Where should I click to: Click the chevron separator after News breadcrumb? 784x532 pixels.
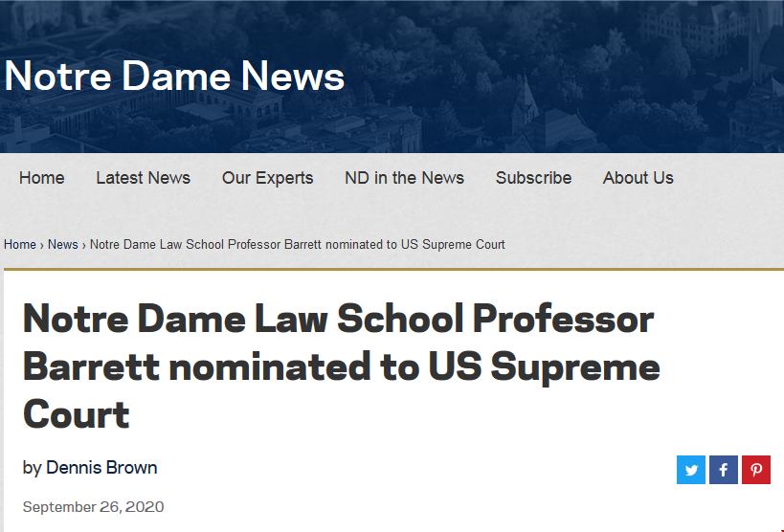click(84, 245)
